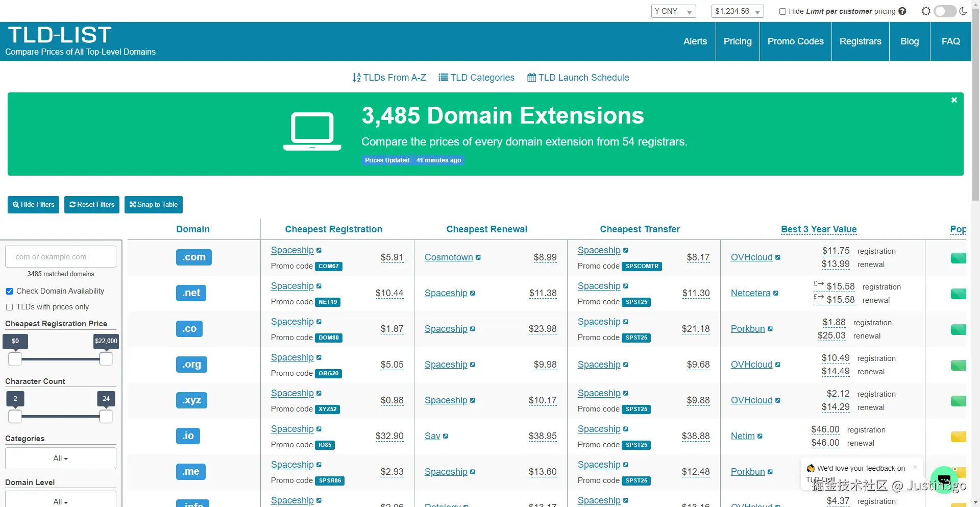Click the .org domain badge
The height and width of the screenshot is (507, 980).
coord(192,365)
